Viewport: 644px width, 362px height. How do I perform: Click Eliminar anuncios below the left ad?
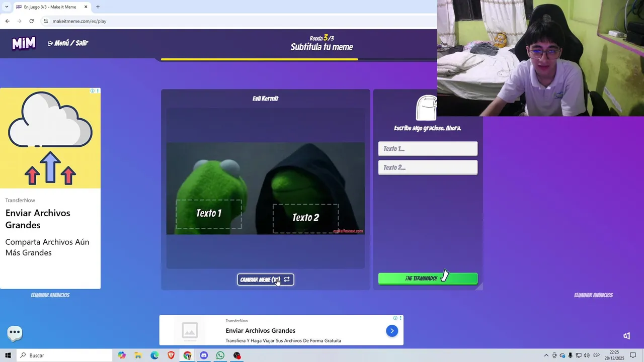pos(50,295)
